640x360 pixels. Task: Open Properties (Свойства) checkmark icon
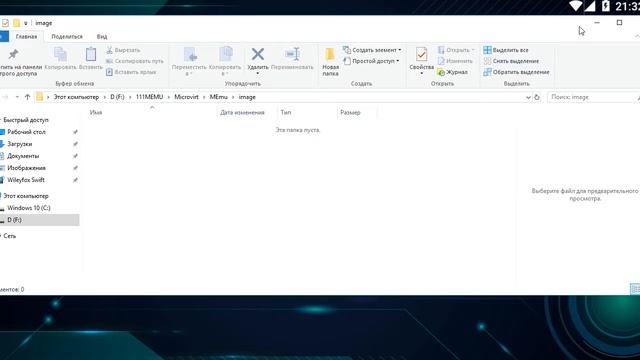click(421, 54)
